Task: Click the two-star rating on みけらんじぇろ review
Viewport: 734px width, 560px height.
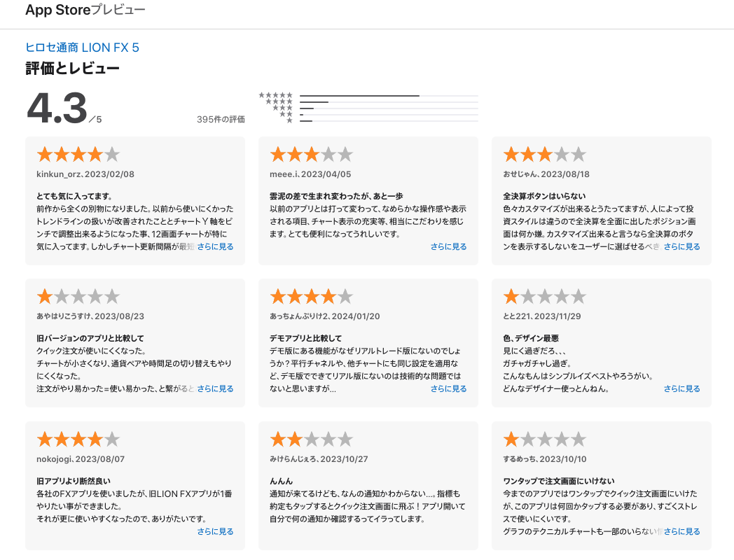Action: [311, 440]
